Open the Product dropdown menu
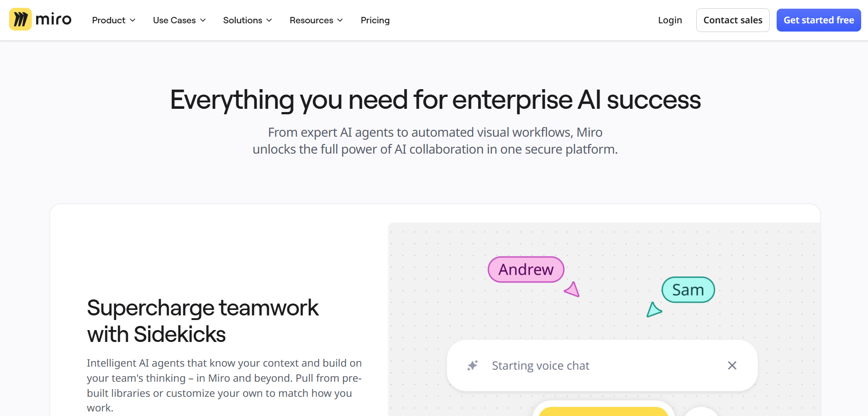The height and width of the screenshot is (416, 868). click(114, 20)
